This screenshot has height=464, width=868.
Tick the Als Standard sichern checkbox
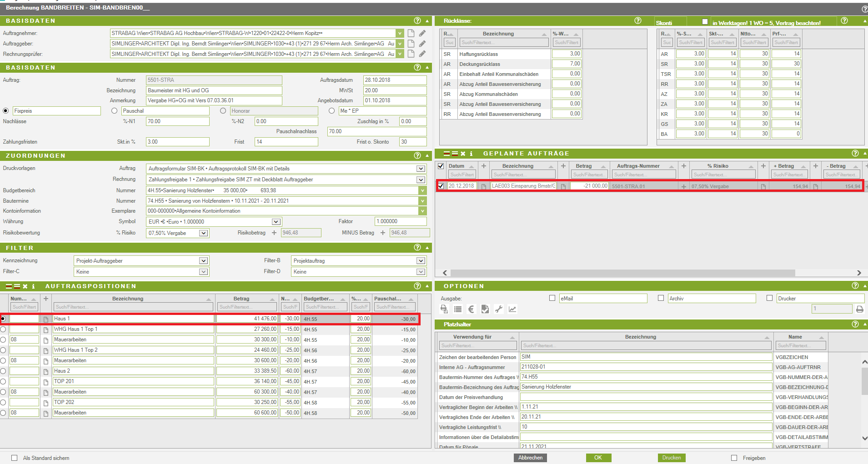(x=15, y=458)
